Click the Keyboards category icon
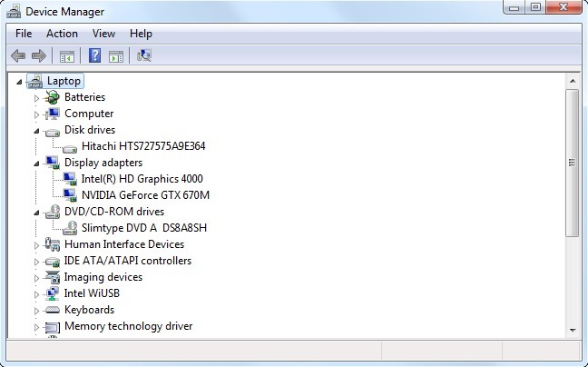588x367 pixels. point(52,310)
